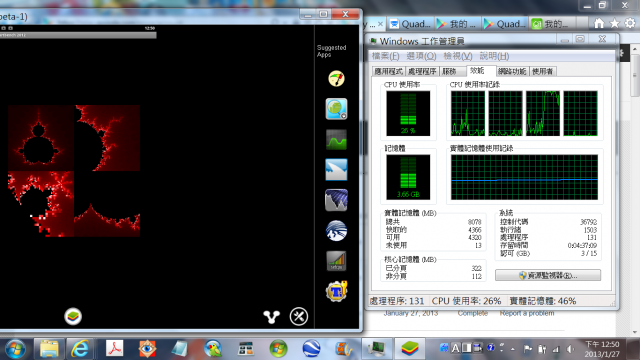Click the volume speaker tray icon
Image resolution: width=640 pixels, height=360 pixels.
(x=570, y=349)
